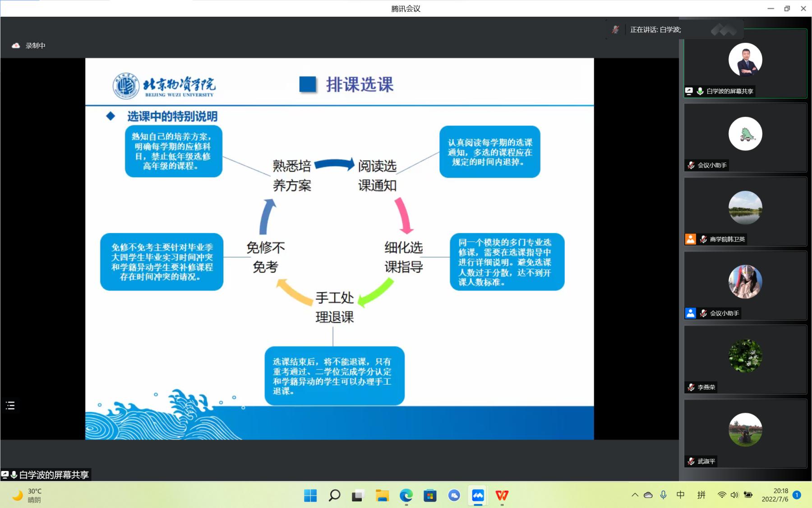Open WPS Office from the taskbar
The image size is (812, 508).
[502, 495]
